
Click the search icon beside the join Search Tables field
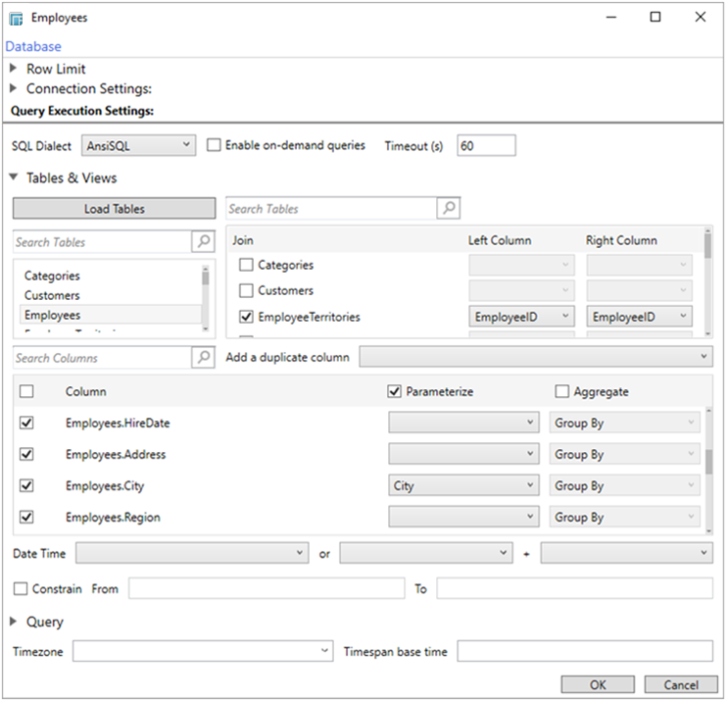pyautogui.click(x=448, y=209)
